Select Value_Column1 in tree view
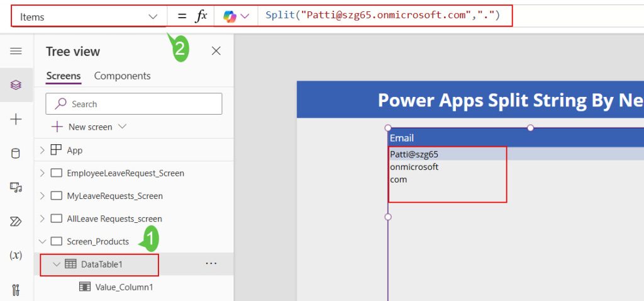644x301 pixels. 124,287
